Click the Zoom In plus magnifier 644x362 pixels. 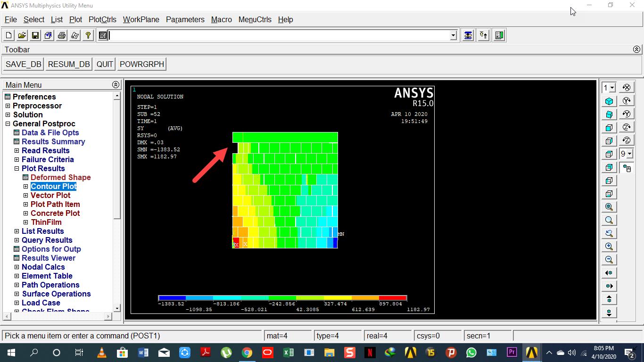(x=609, y=247)
